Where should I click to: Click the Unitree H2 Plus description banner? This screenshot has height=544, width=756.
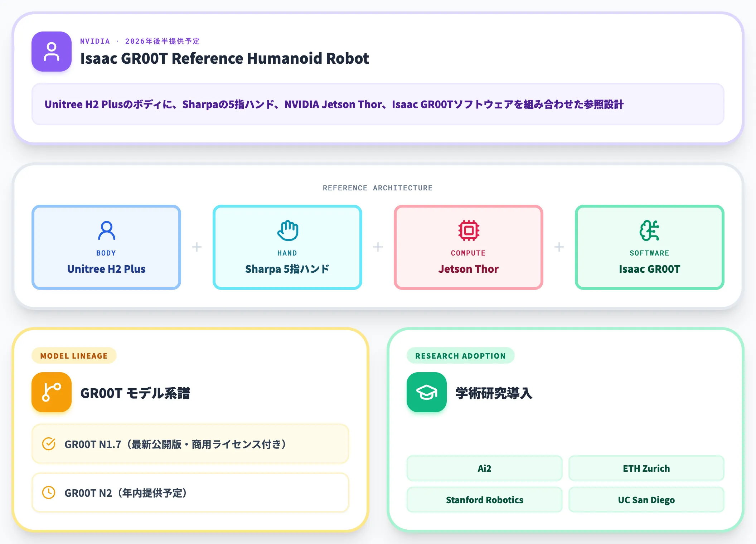378,104
